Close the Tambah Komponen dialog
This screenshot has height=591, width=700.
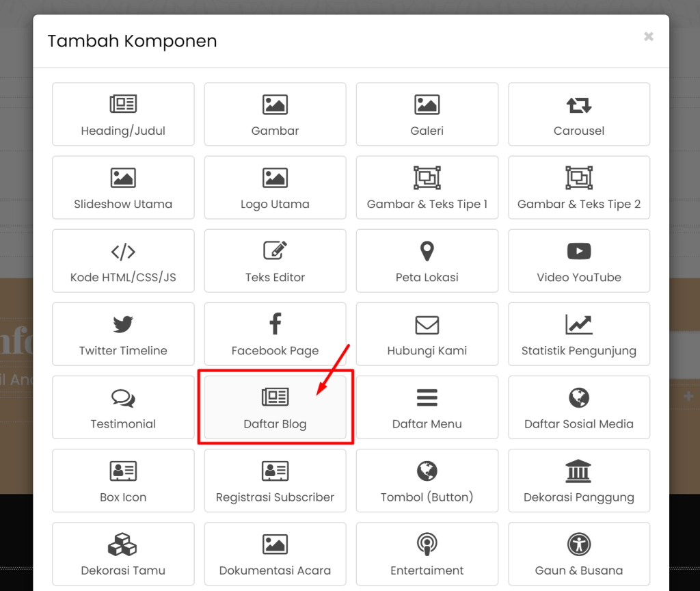tap(648, 36)
